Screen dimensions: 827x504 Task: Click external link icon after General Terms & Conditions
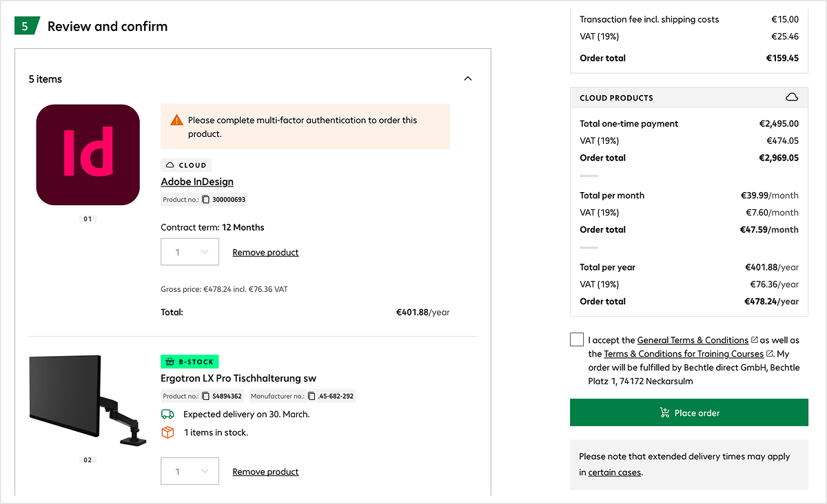click(755, 340)
